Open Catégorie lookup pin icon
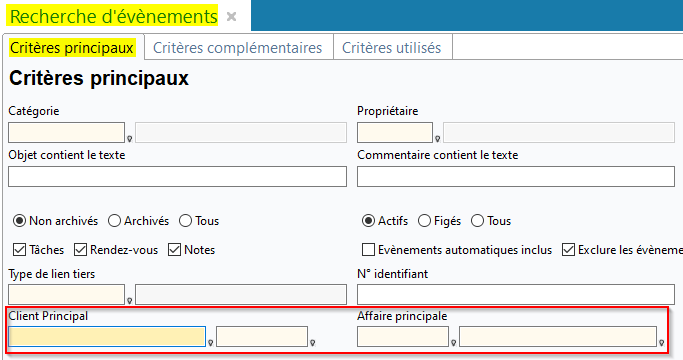 click(129, 139)
